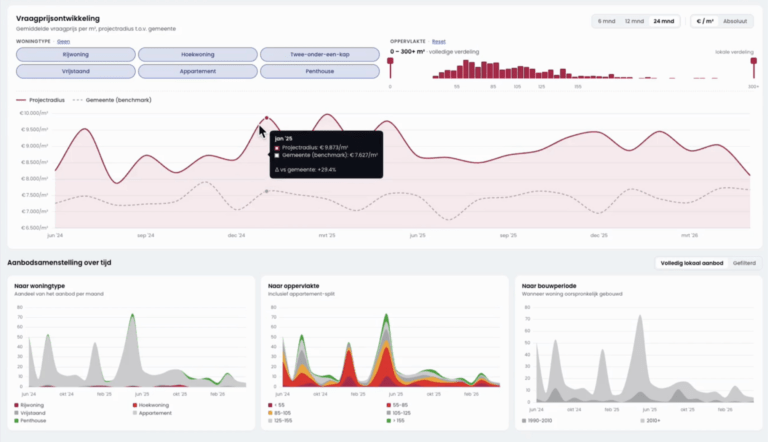Select the Vrijstaand housing type chip
The image size is (768, 442).
click(76, 71)
